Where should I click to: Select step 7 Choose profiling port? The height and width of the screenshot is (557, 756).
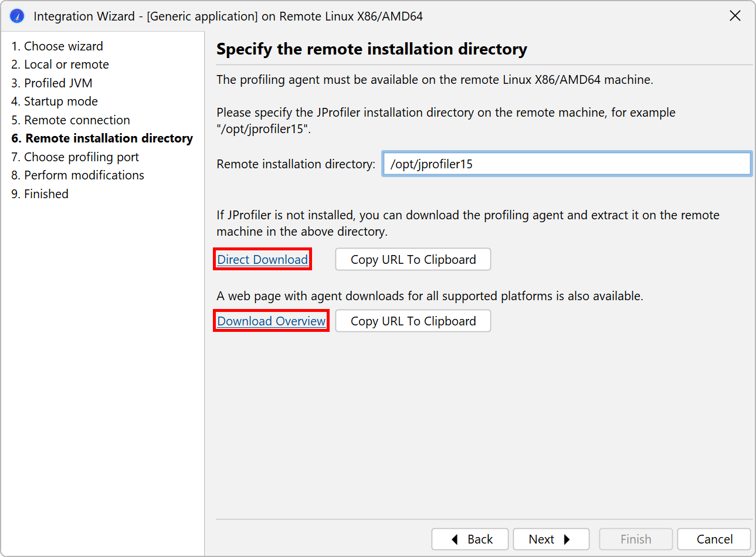point(75,157)
